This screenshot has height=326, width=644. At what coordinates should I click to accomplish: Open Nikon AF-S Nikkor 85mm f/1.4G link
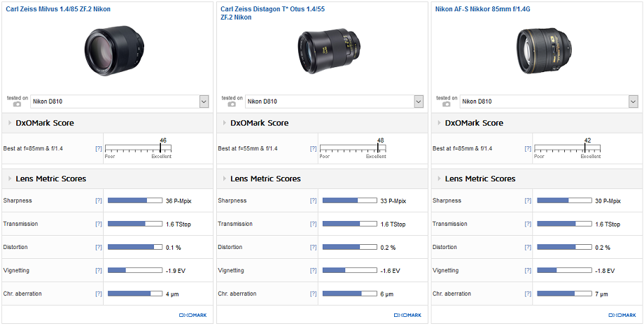482,8
